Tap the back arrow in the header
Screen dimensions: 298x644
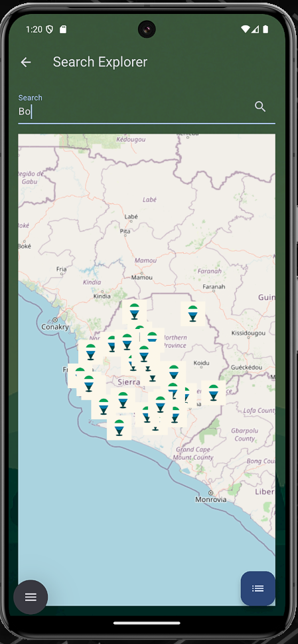[x=26, y=62]
